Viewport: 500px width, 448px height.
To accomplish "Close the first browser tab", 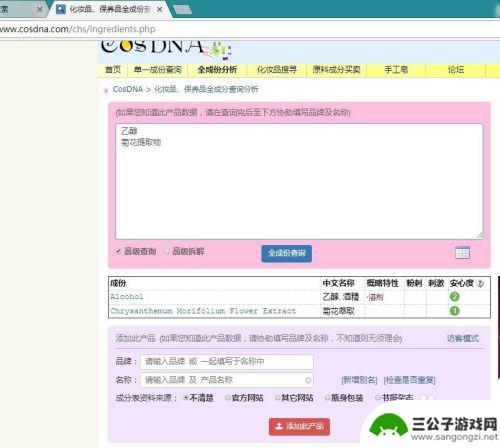I will coord(39,9).
